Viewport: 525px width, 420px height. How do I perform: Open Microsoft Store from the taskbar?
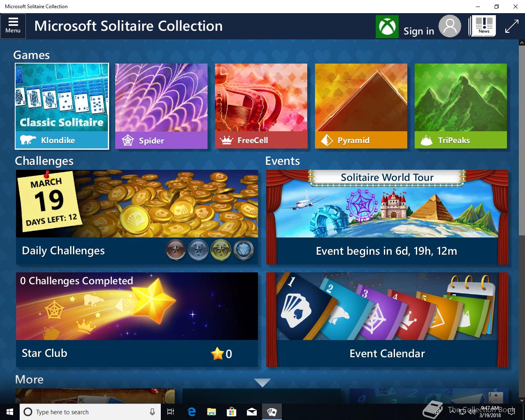232,412
